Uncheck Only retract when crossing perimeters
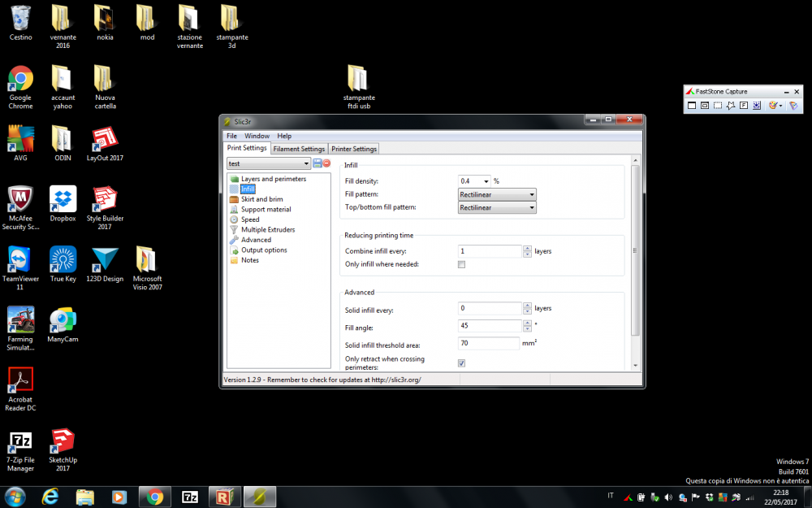 (462, 363)
